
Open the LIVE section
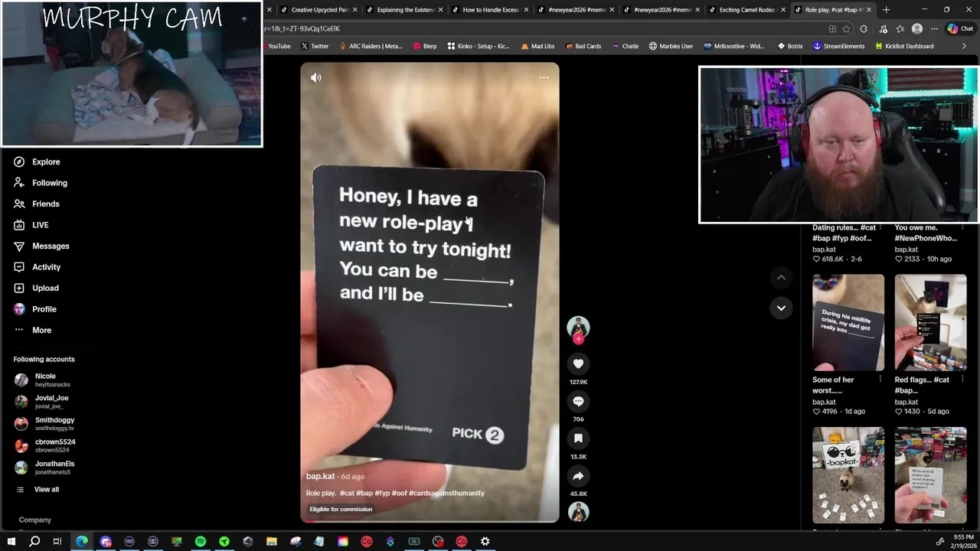coord(31,225)
